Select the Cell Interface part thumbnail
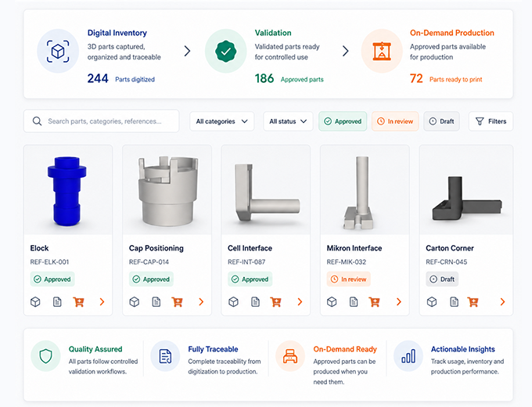Screen dimensions: 532x407 (267, 192)
